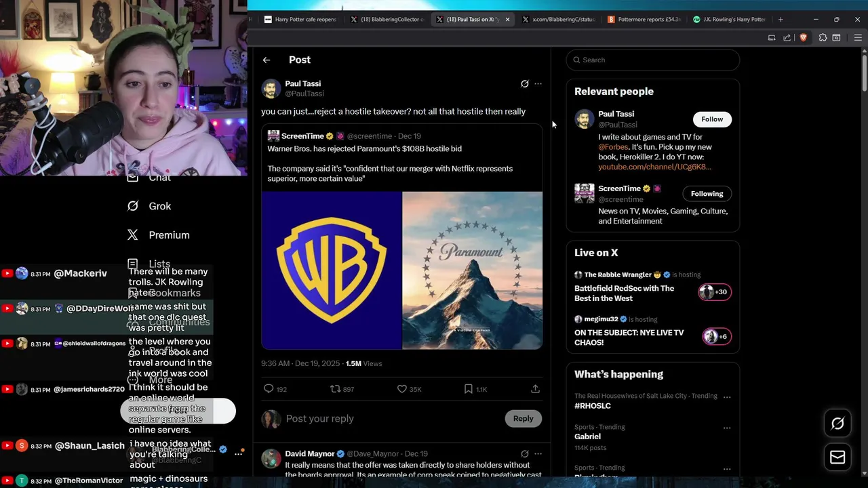Screen dimensions: 868x488
Task: Open Grok in the left sidebar
Action: click(x=151, y=206)
